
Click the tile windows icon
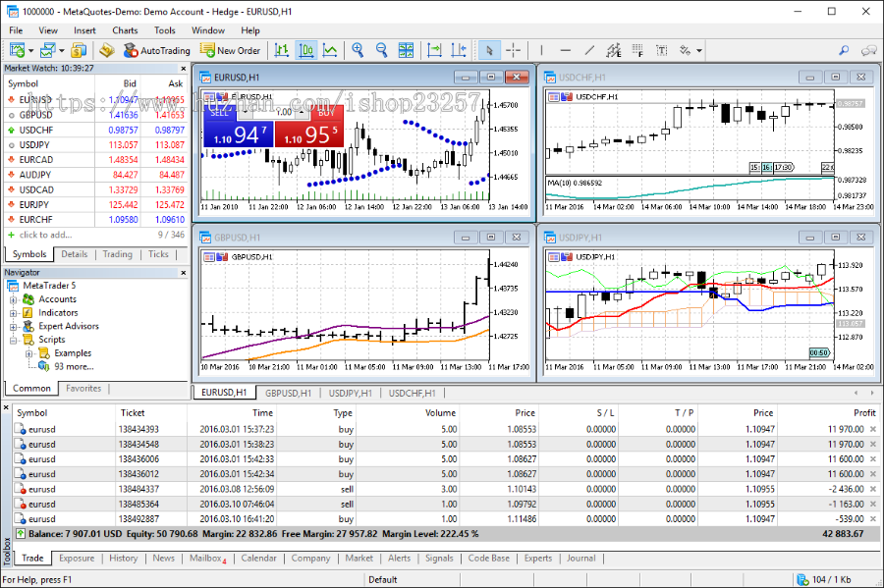tap(406, 51)
